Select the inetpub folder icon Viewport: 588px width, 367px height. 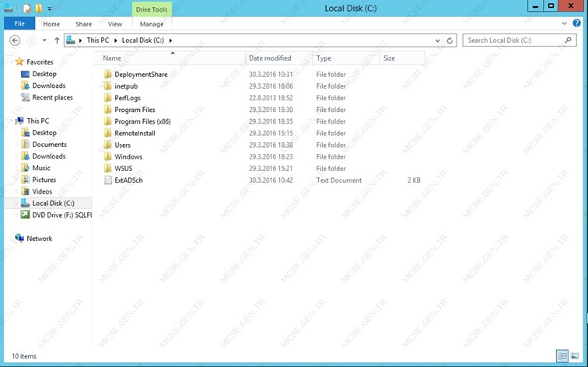[x=107, y=86]
